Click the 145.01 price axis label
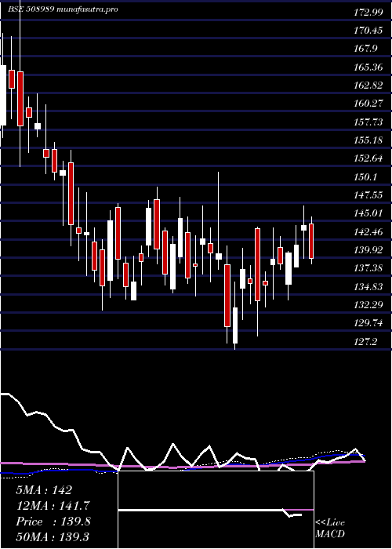Viewport: 392px width, 549px height. (368, 213)
